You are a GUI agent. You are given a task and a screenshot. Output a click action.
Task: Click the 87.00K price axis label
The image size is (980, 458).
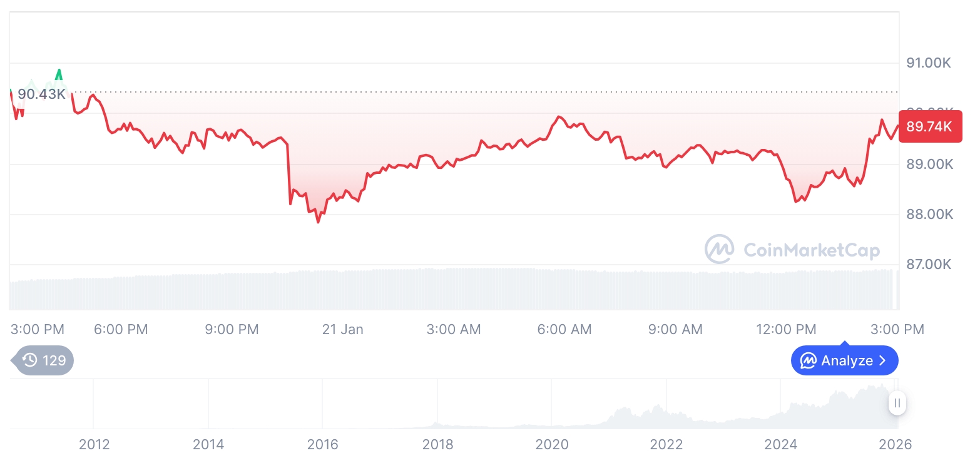click(x=929, y=264)
